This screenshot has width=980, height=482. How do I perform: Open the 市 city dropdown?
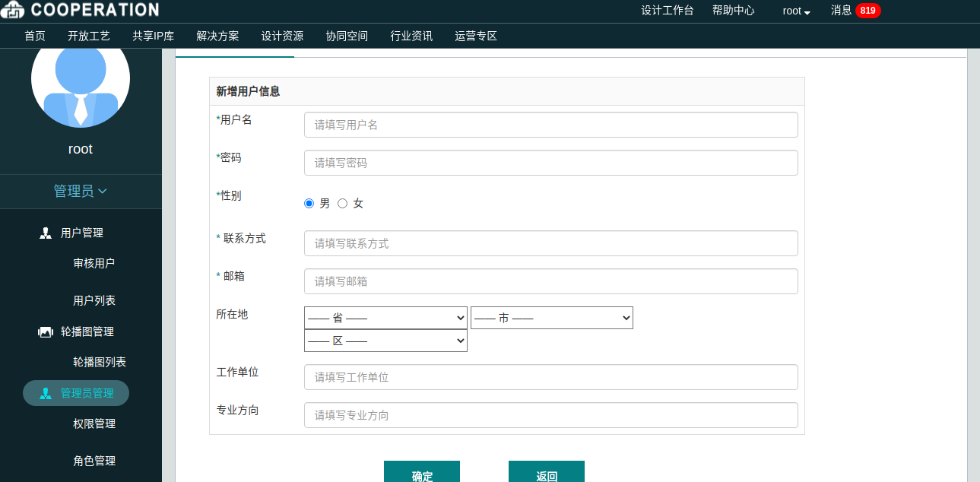point(552,318)
